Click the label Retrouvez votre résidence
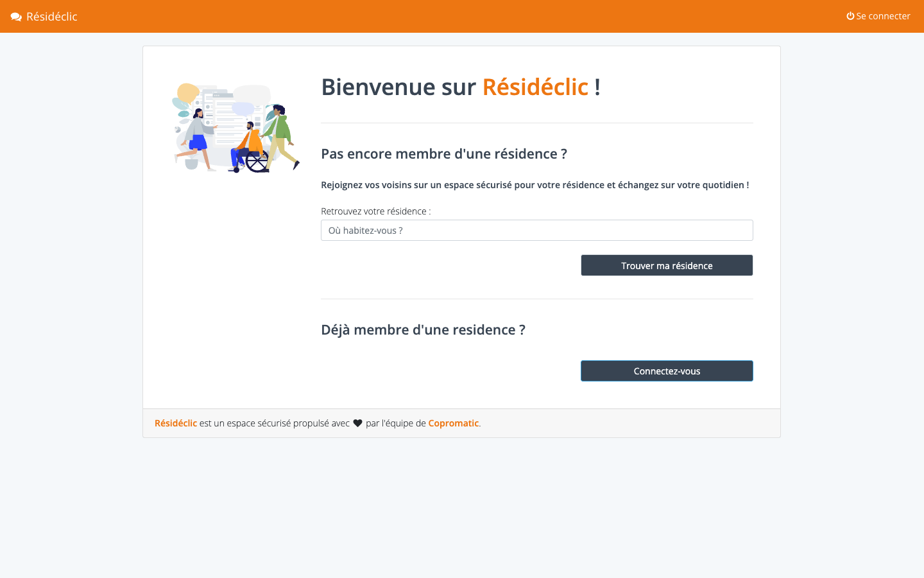The height and width of the screenshot is (578, 924). click(x=376, y=211)
